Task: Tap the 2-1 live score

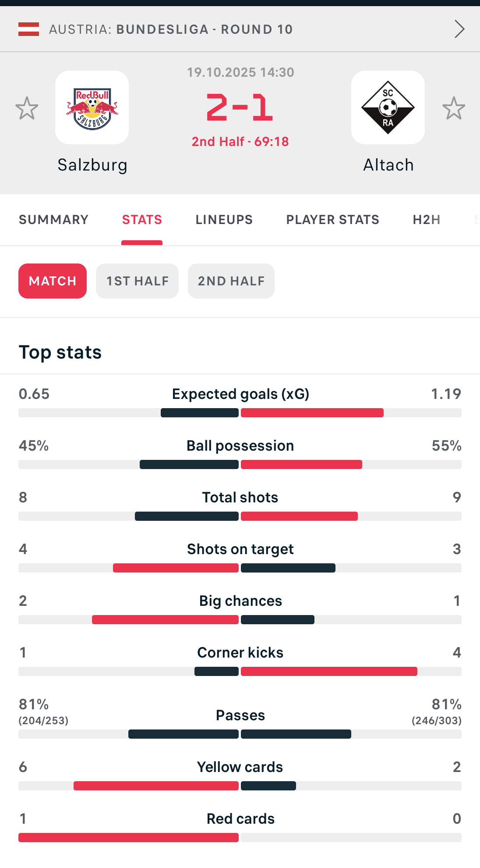Action: tap(240, 108)
